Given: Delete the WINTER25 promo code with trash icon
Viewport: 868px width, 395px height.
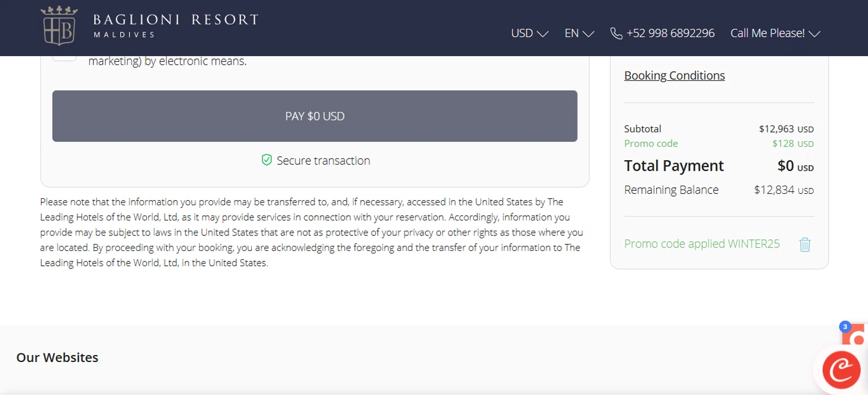Looking at the screenshot, I should pos(805,245).
